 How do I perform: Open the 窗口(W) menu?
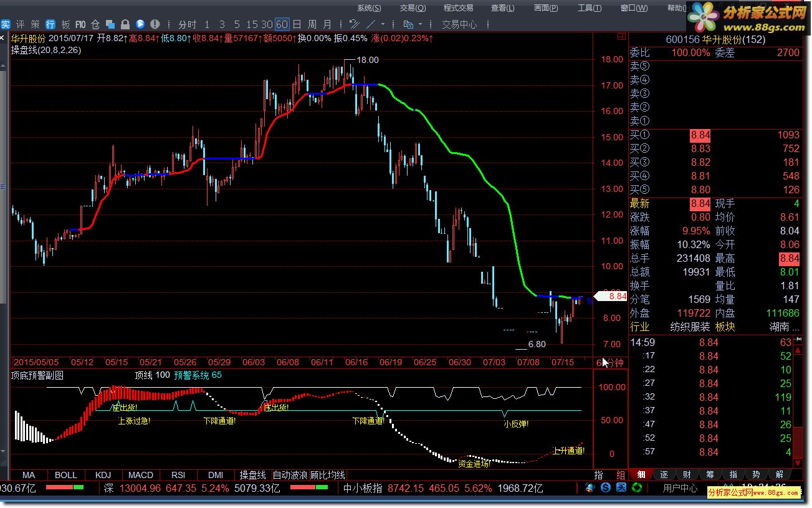point(634,7)
